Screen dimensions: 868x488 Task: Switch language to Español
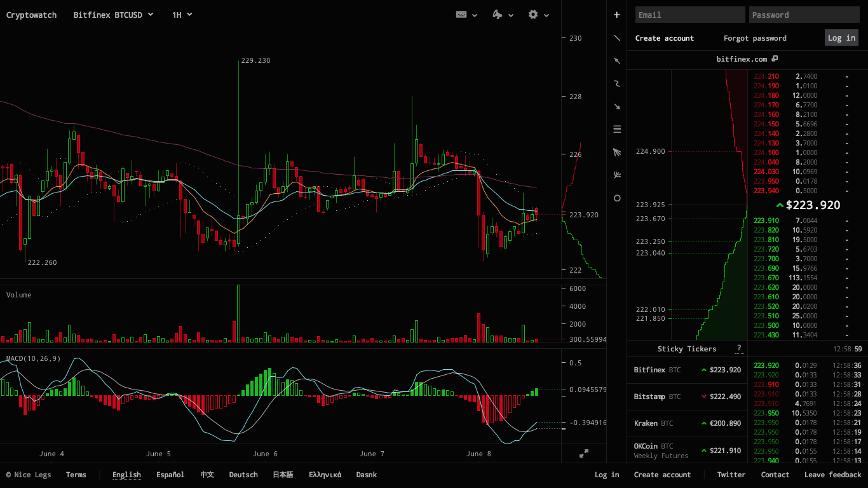point(170,475)
